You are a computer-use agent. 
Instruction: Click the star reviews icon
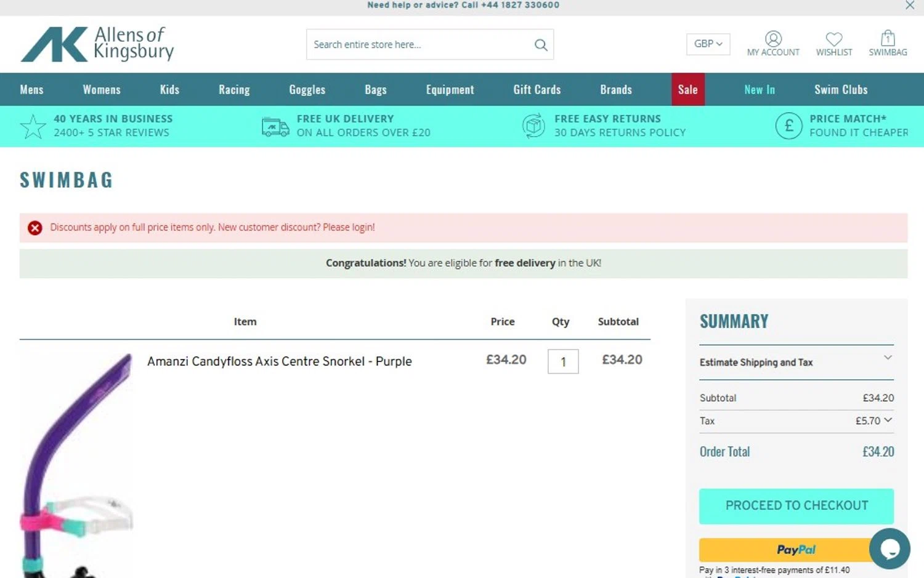[33, 126]
